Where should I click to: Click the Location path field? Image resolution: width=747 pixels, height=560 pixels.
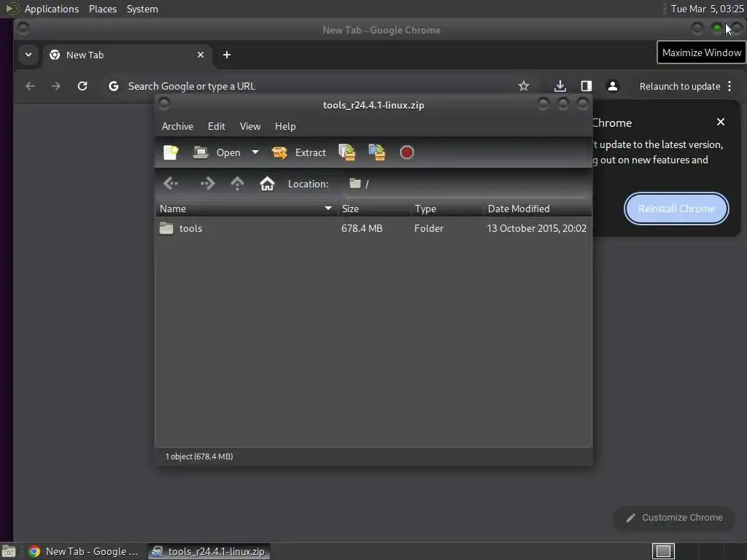465,184
